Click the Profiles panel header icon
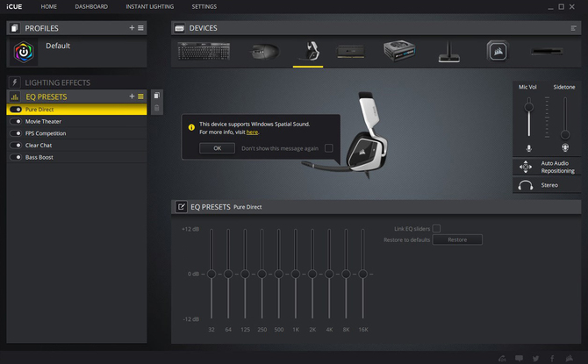Screen dimensions: 588x364 [x=15, y=28]
